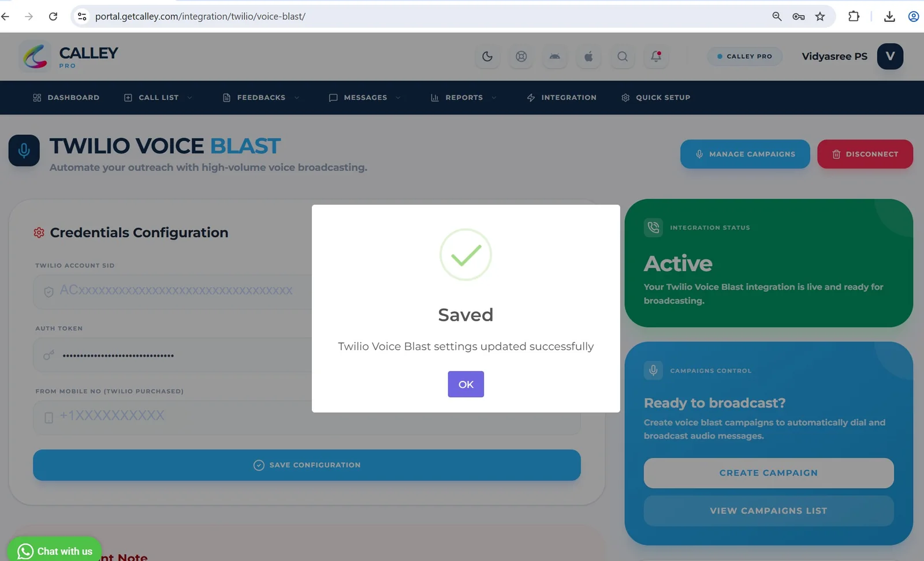This screenshot has height=561, width=924.
Task: Click the browser address bar URL
Action: (x=200, y=16)
